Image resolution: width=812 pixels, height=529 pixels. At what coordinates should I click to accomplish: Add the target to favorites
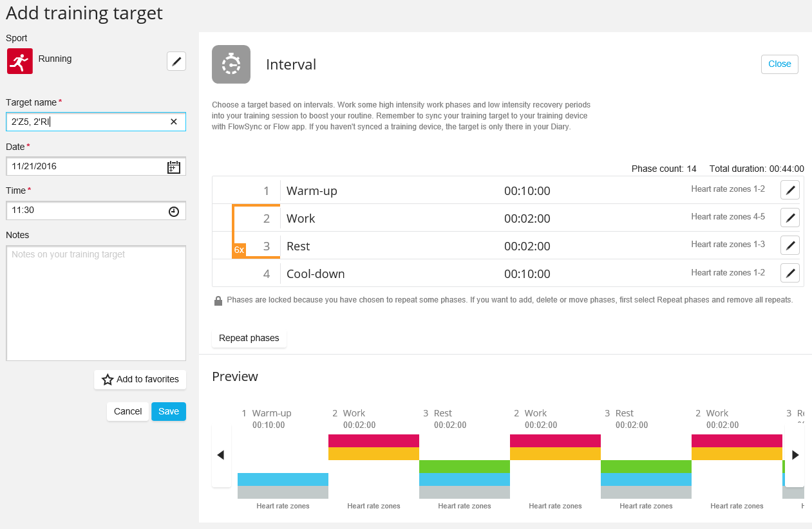click(x=140, y=379)
